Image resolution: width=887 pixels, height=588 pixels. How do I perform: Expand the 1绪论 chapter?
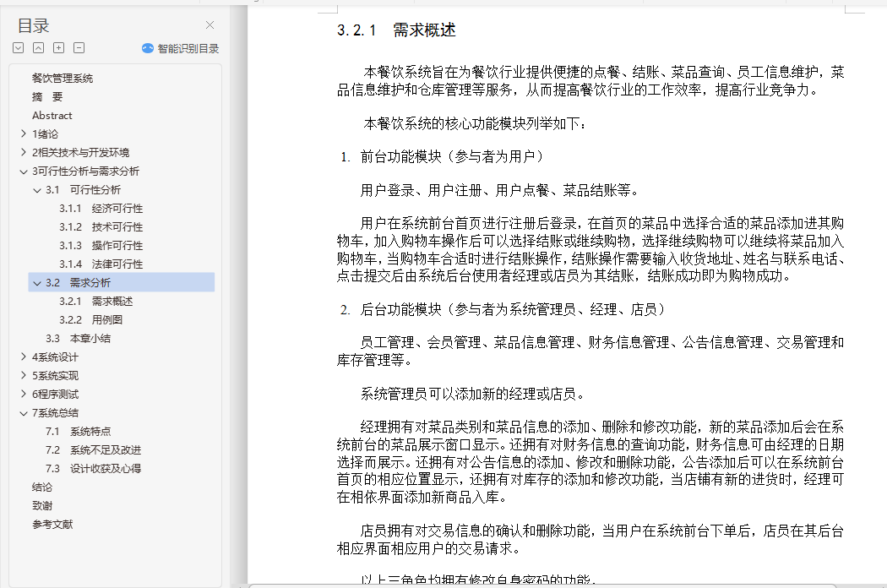point(23,133)
